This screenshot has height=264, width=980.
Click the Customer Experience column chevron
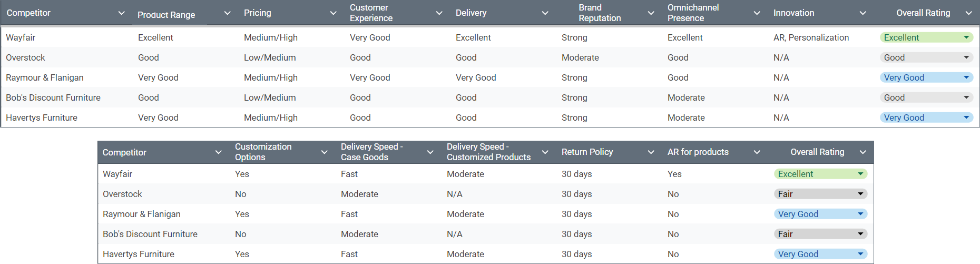pyautogui.click(x=439, y=13)
